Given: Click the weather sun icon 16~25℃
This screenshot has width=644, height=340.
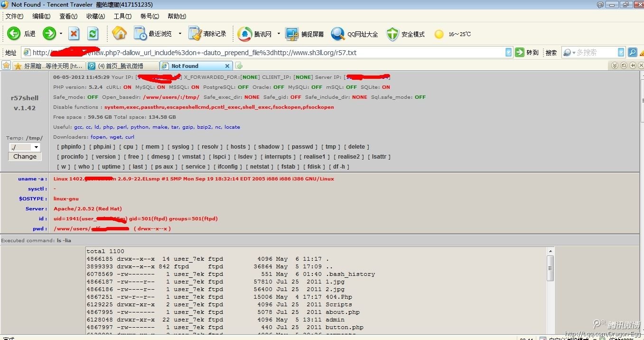Looking at the screenshot, I should (453, 34).
